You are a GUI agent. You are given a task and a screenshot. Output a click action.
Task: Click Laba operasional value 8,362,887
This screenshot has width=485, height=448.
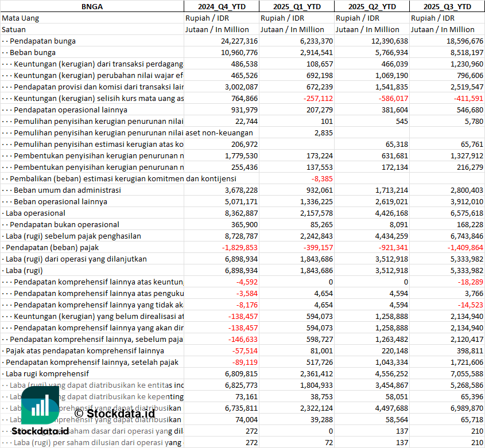(241, 213)
